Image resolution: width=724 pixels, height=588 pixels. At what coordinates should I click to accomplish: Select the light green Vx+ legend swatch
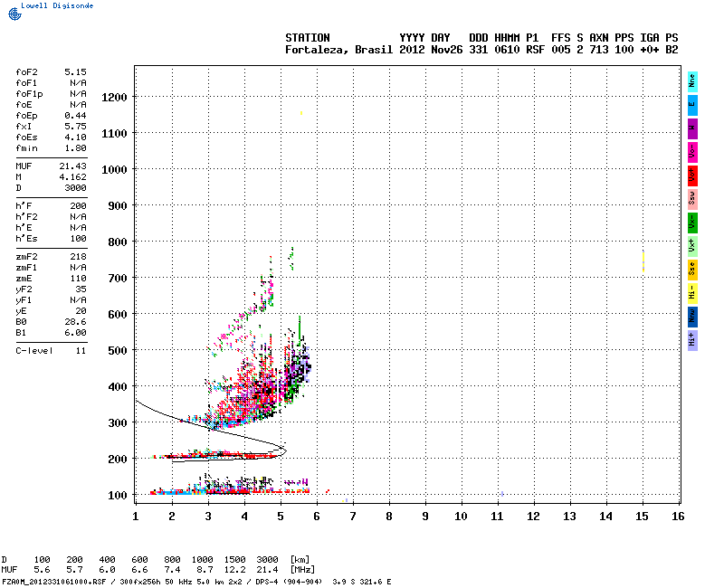tap(692, 246)
